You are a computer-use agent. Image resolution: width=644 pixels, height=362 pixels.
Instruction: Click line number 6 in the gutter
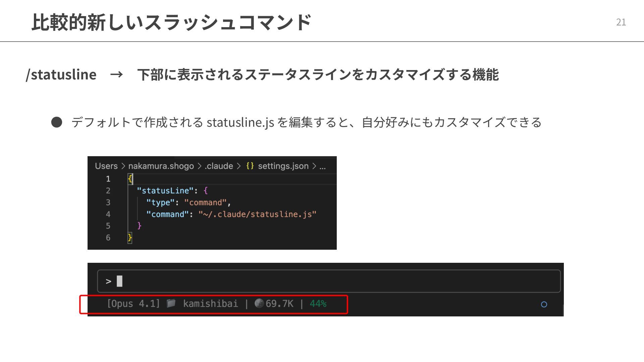[108, 237]
